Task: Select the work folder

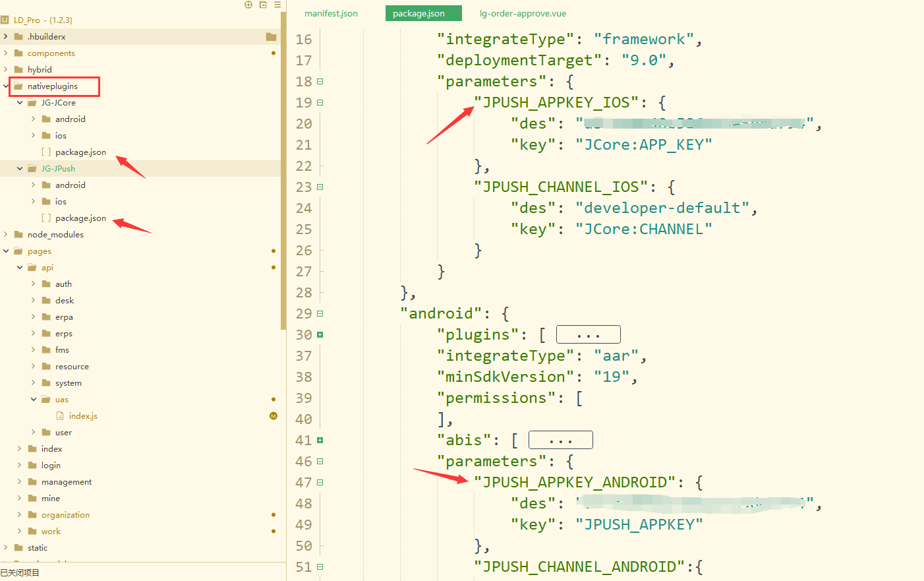Action: (51, 531)
